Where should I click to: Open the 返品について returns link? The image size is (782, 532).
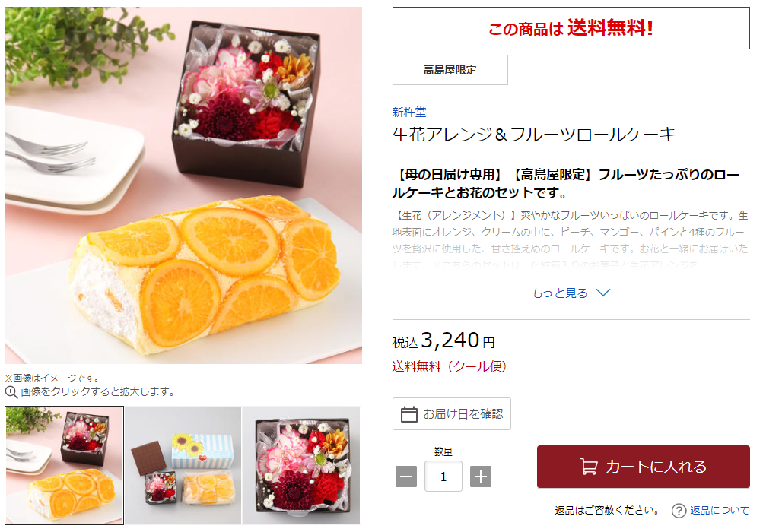720,511
